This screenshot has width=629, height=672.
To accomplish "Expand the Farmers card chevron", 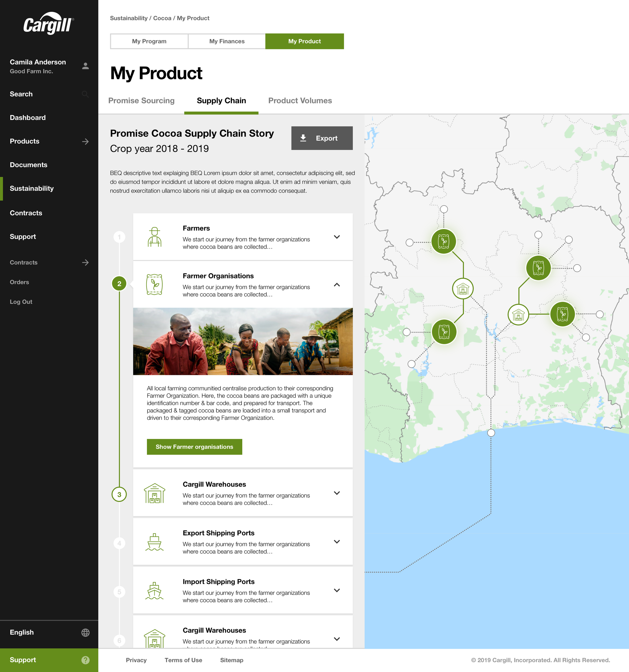I will point(337,237).
